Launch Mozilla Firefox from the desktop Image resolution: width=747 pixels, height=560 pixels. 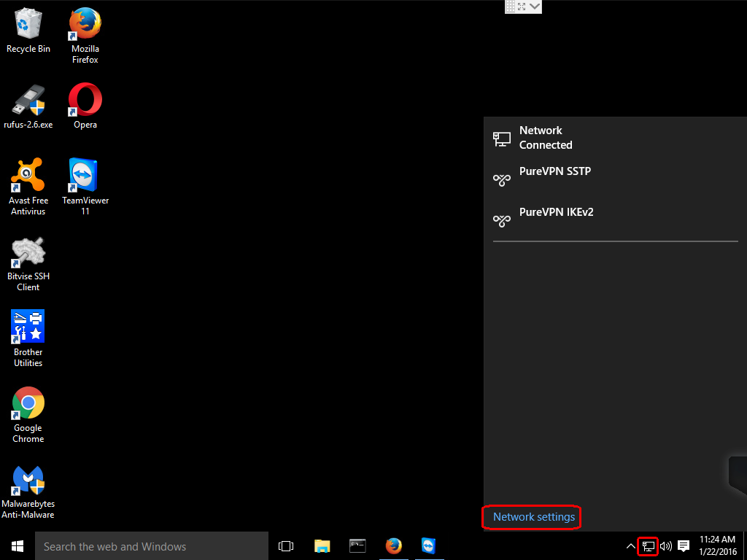[85, 36]
